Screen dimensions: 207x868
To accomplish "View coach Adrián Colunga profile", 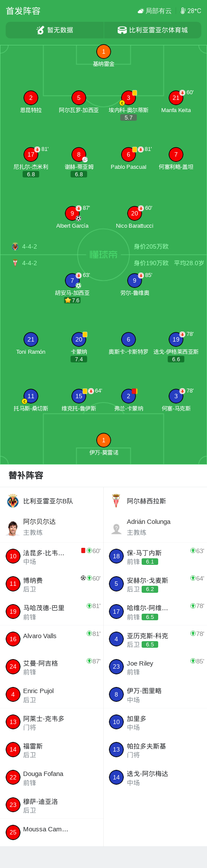I will (155, 526).
